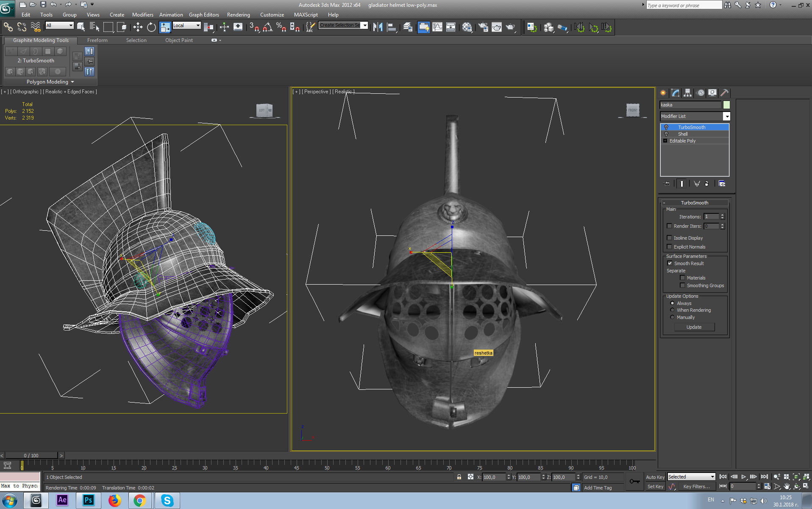Click the Pan View hand icon
Screen dimensions: 812x509
787,487
